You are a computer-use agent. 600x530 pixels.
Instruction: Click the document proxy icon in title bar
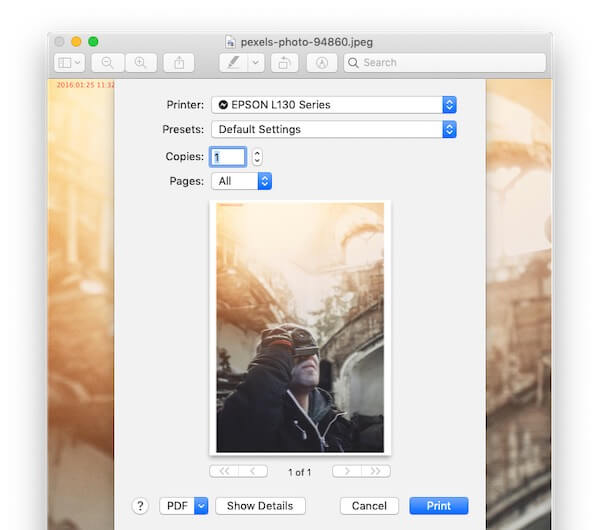230,42
